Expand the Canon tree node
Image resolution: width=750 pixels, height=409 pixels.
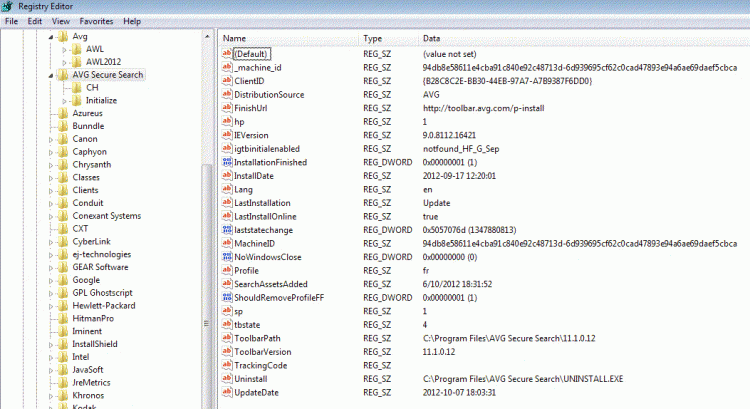51,139
